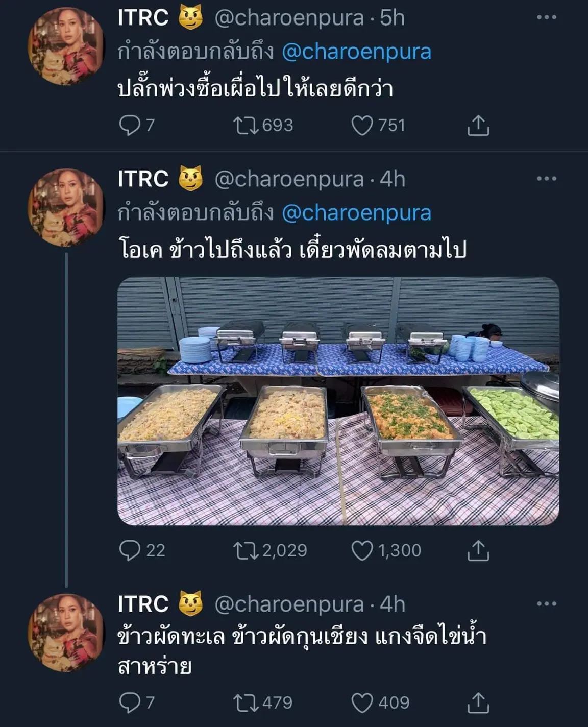Reply to the tweet with 22 comments
This screenshot has width=588, height=727.
click(x=129, y=550)
